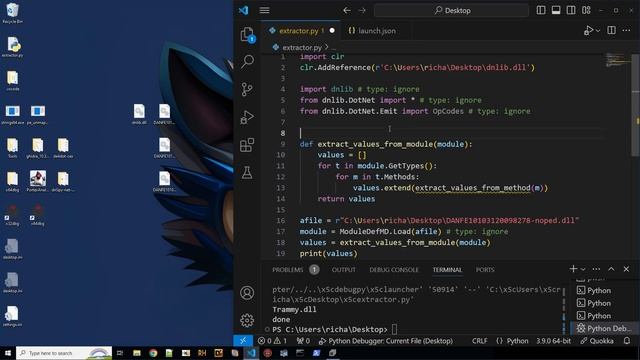Open the Run and Debug view
The image size is (640, 360).
pyautogui.click(x=247, y=117)
